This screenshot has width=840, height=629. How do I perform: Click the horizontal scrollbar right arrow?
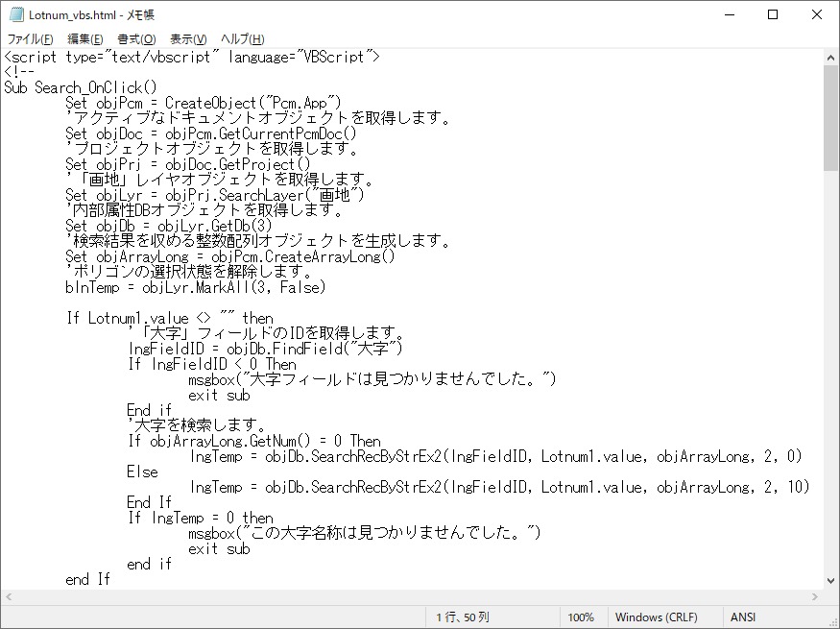(815, 597)
